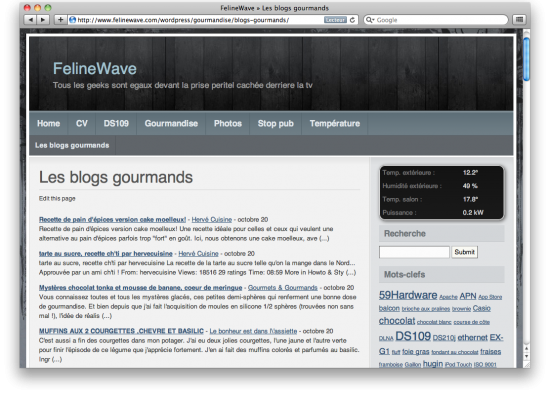Click the Submit search button

pos(464,252)
